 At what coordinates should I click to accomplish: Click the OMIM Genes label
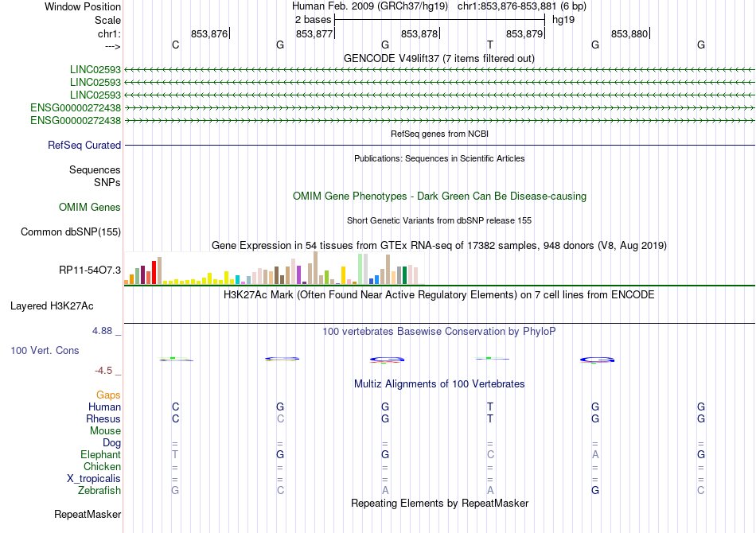[90, 207]
